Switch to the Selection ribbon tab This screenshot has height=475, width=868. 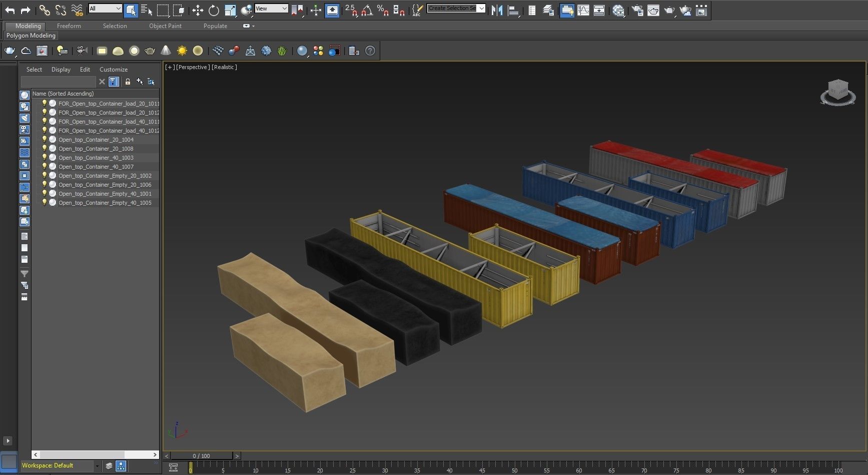(x=115, y=26)
